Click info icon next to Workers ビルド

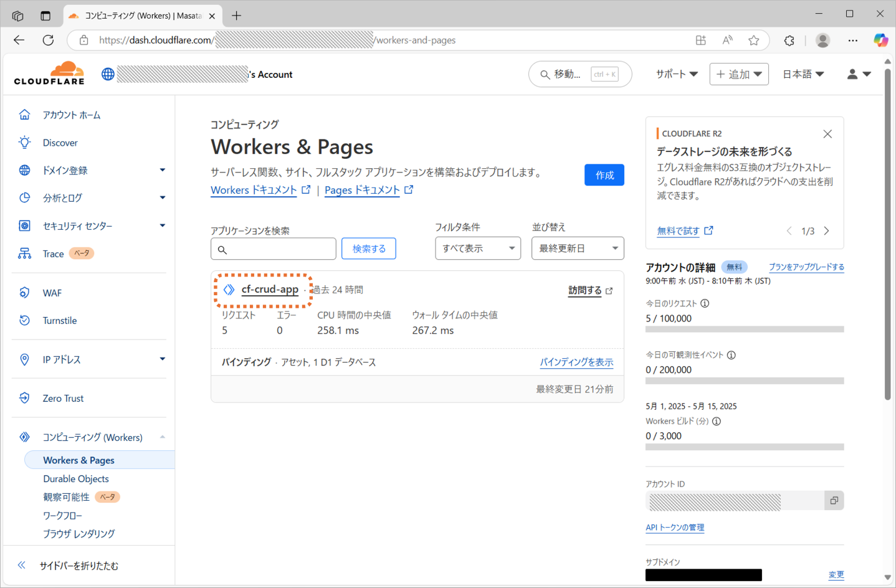pyautogui.click(x=717, y=421)
